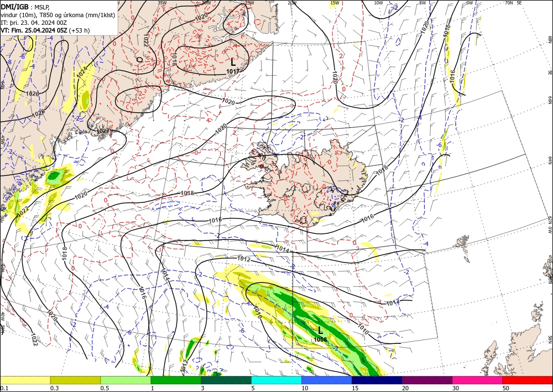Pick the cyan 5–10 legend swatch
The width and height of the screenshot is (553, 392).
point(276,380)
